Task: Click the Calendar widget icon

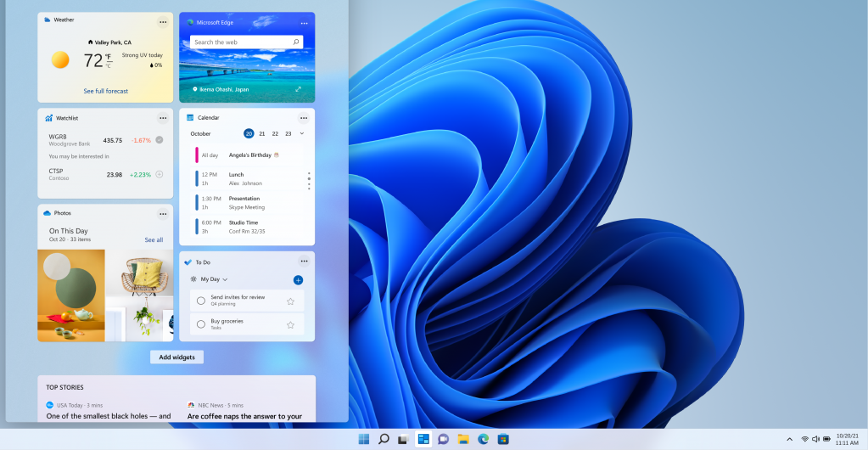Action: [190, 117]
